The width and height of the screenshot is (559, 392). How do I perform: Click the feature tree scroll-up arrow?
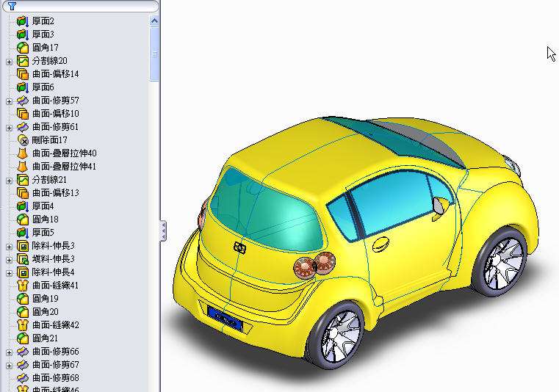[154, 21]
